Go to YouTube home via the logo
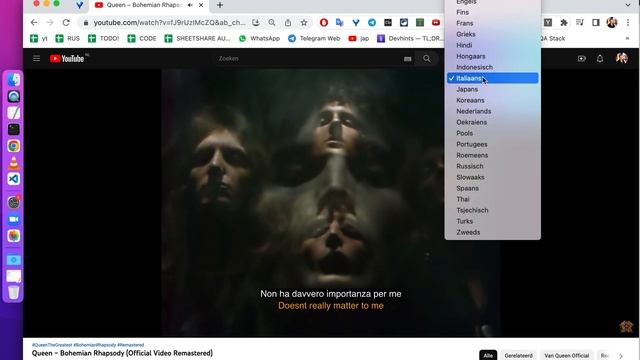The image size is (640, 360). pos(67,59)
